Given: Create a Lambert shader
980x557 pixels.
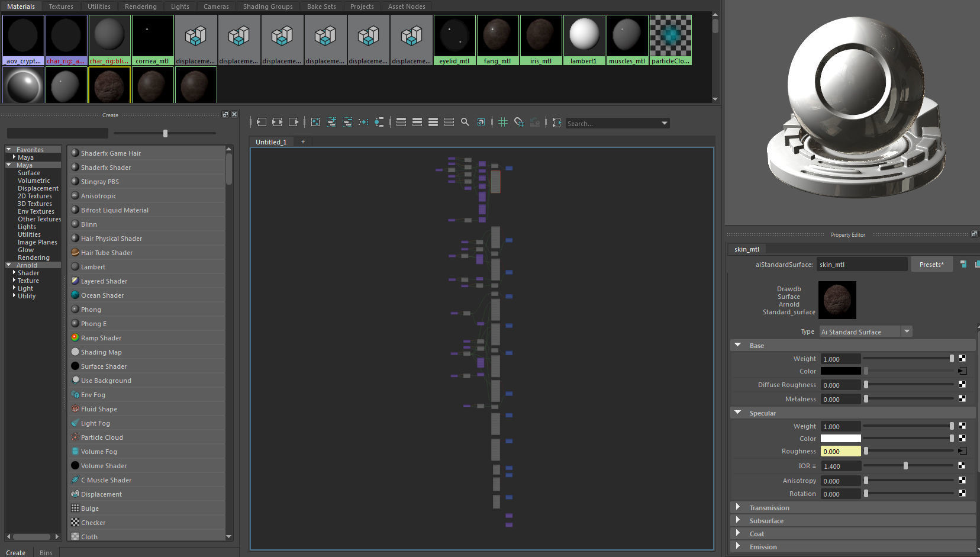Looking at the screenshot, I should click(146, 267).
